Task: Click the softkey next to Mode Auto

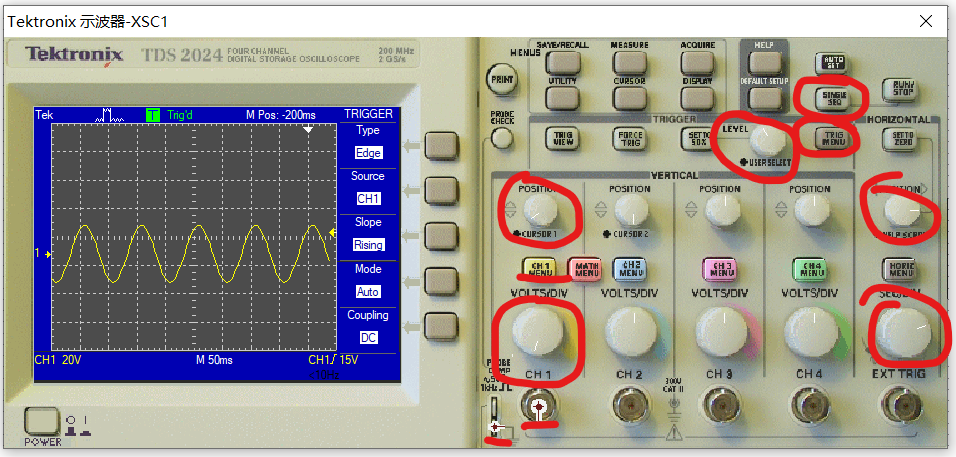Action: click(441, 280)
